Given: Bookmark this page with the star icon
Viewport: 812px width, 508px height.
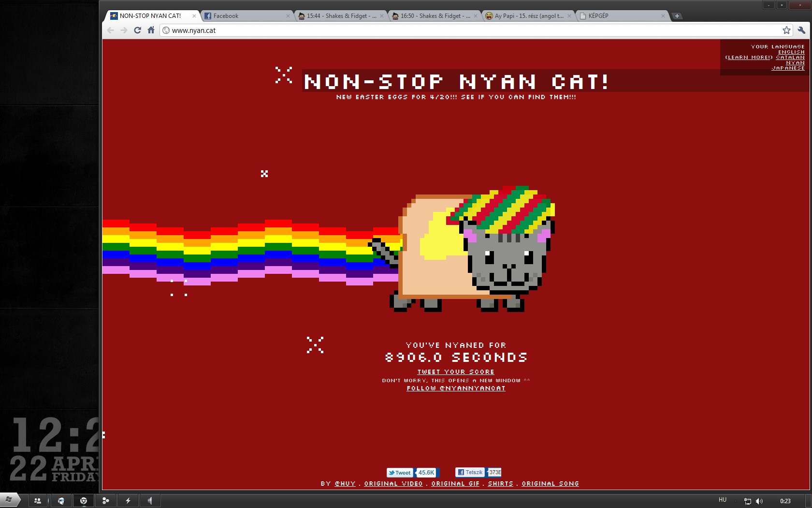Looking at the screenshot, I should 786,30.
